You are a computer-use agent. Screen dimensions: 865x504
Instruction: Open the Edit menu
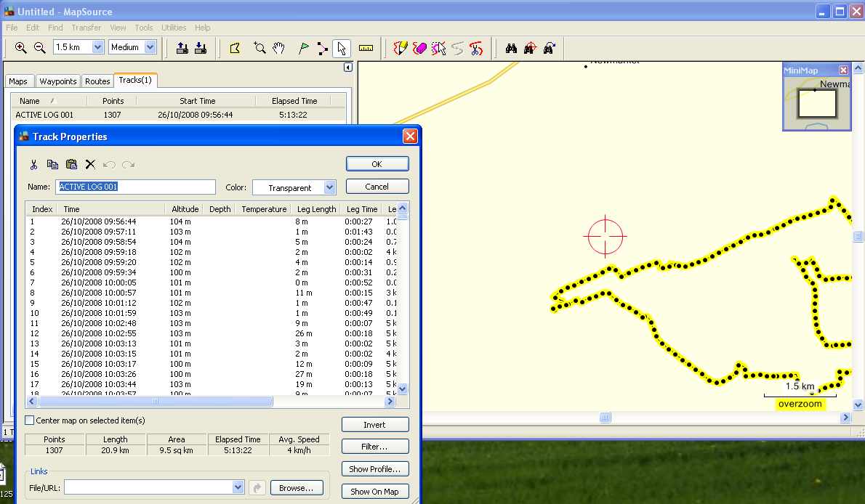point(33,28)
